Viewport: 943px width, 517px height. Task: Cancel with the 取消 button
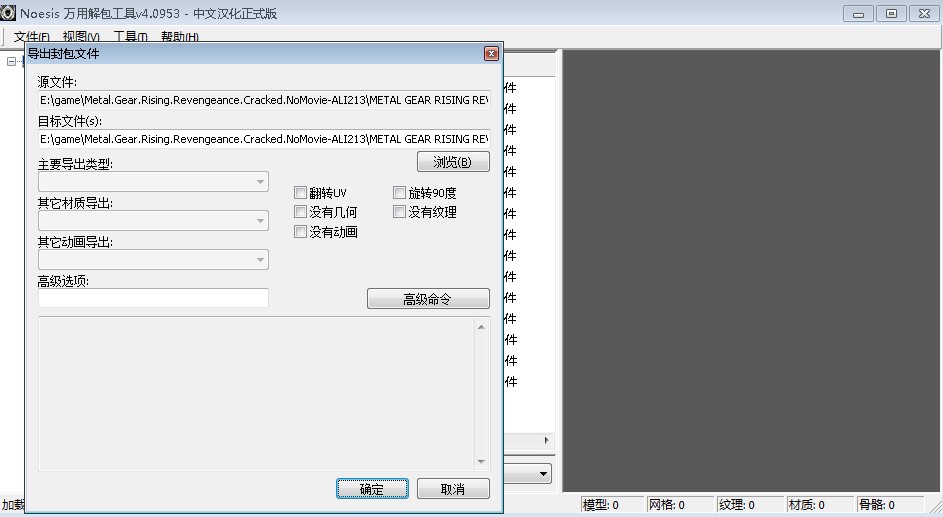[x=453, y=489]
